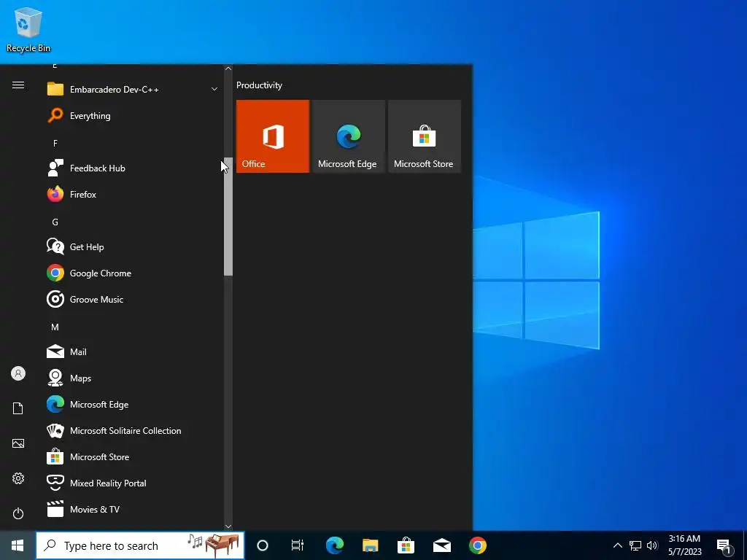Expand the Start menu hamburger navigation

click(18, 85)
